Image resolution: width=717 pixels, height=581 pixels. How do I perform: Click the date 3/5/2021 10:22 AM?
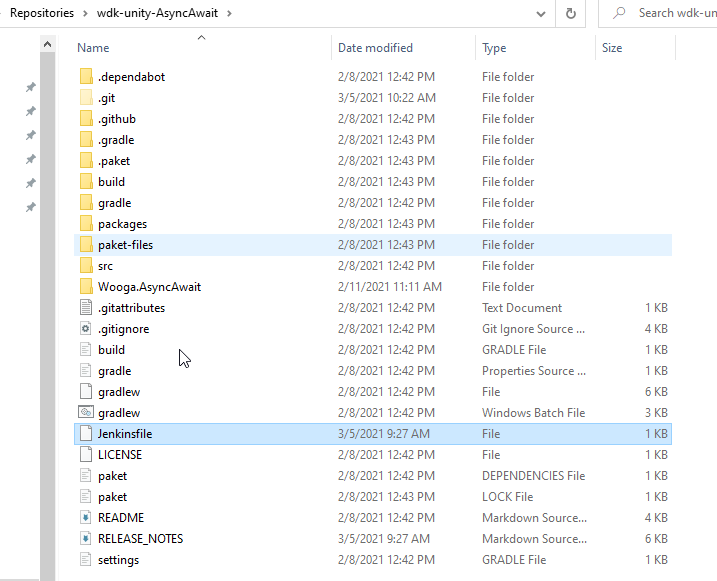tap(387, 97)
